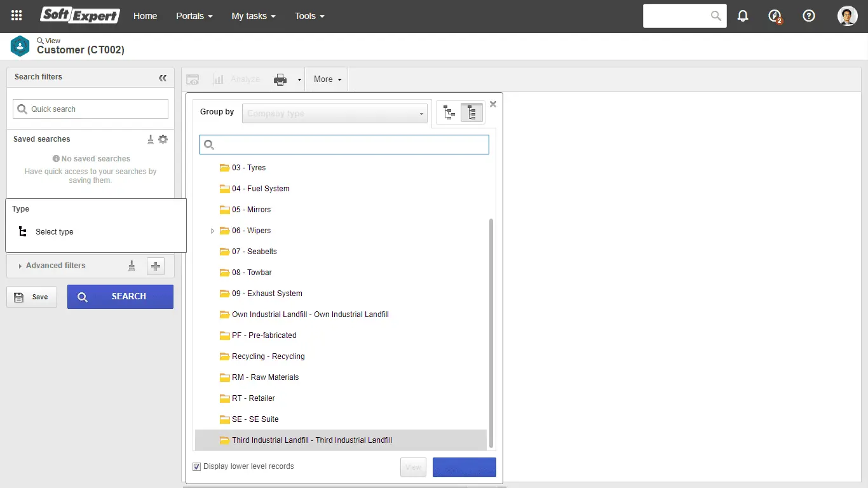Select Third Industrial Landfill tree item
Screen dimensions: 868x488
click(x=311, y=440)
